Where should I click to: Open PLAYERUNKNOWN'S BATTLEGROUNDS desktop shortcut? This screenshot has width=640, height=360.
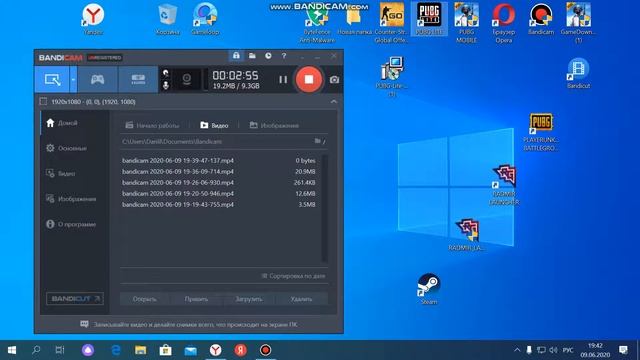point(541,132)
